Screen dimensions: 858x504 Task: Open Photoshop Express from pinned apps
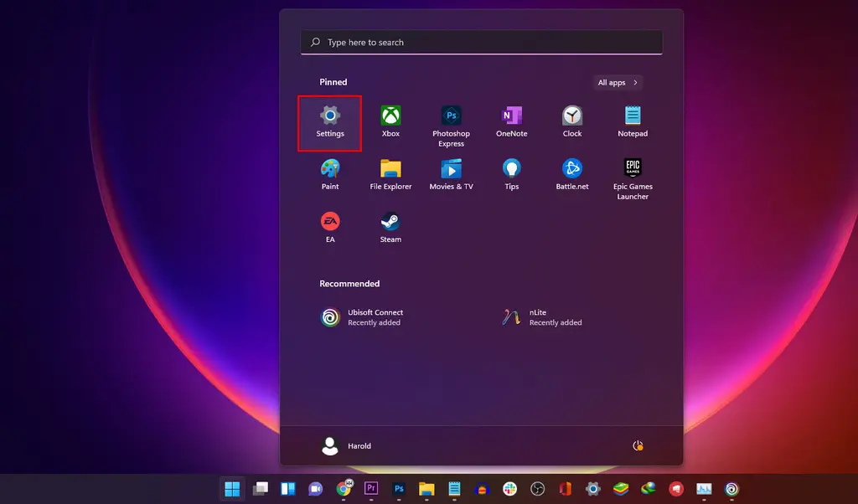[x=451, y=126]
